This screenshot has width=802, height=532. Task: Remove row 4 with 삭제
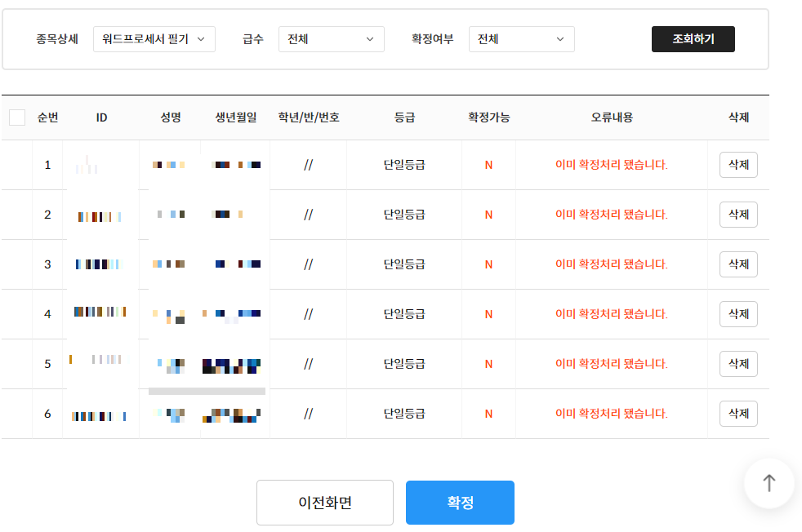(738, 314)
